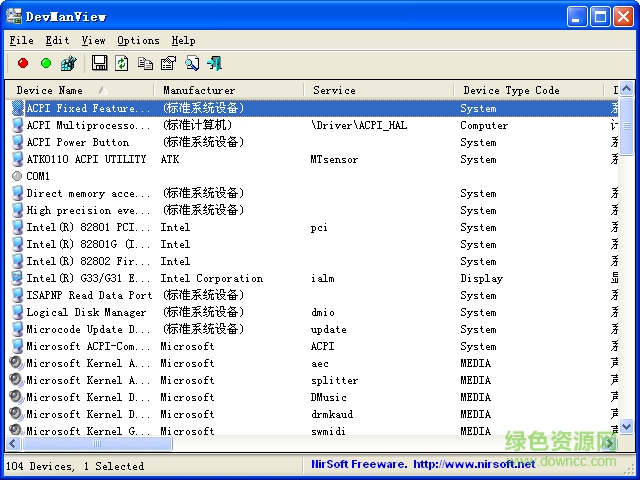Click the Find magnifier toolbar icon
Screen dimensions: 640x480
point(191,63)
